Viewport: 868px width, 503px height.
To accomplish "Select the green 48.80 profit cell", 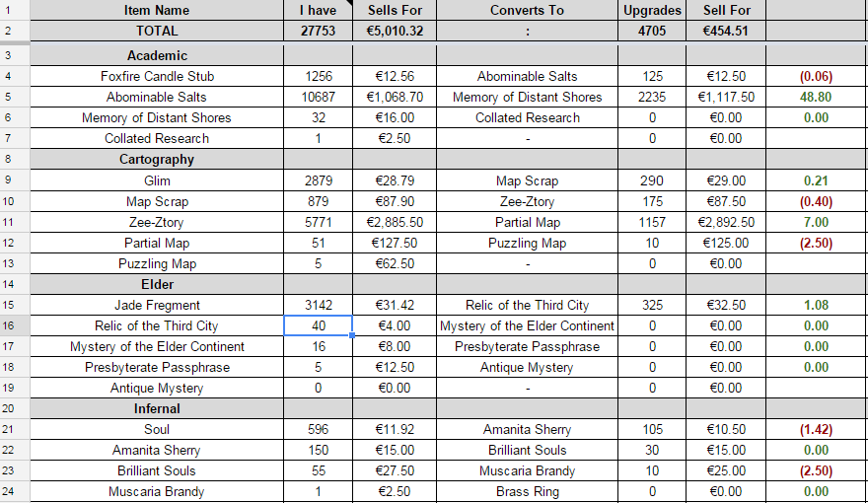I will click(x=816, y=97).
